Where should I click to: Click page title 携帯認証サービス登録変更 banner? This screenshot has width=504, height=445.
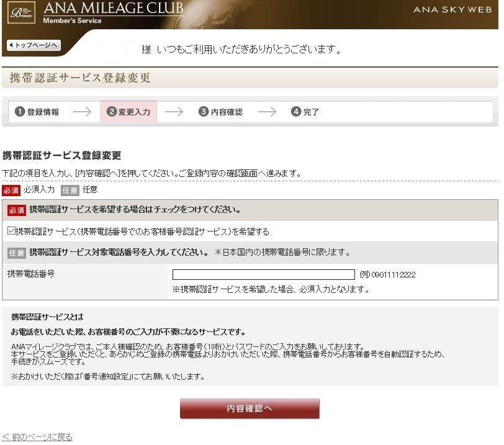click(x=80, y=78)
